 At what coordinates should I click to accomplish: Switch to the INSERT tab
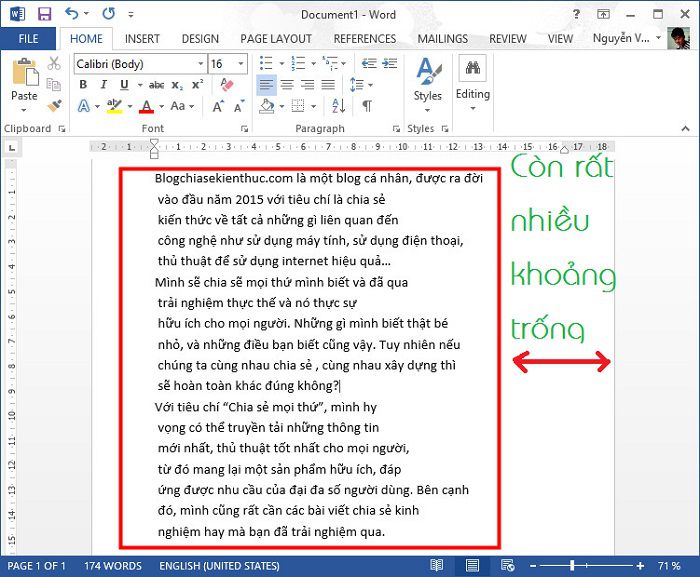pos(142,39)
